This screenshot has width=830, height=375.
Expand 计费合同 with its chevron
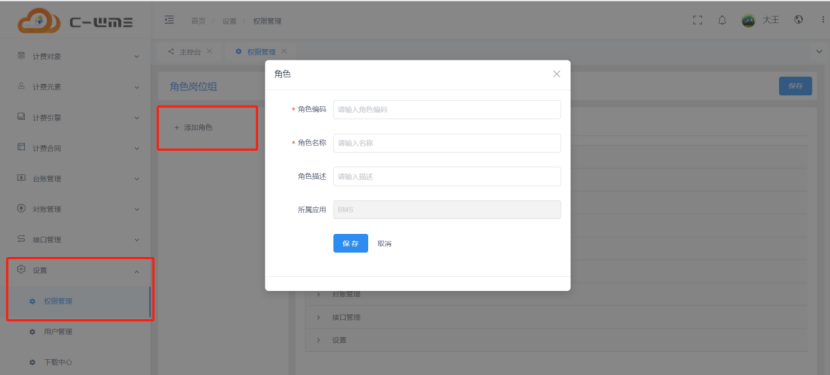(x=137, y=149)
